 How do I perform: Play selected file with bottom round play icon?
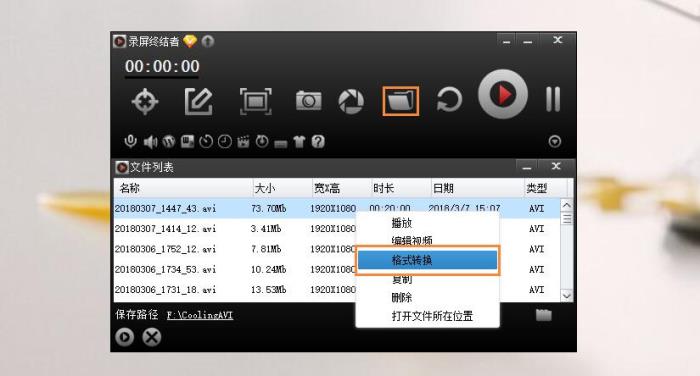coord(125,337)
